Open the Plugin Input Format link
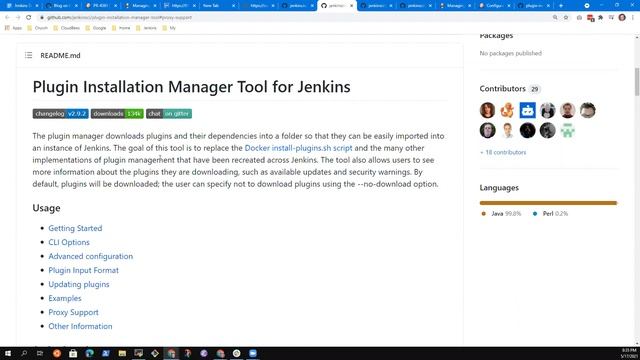Screen dimensions: 640x360 83,270
